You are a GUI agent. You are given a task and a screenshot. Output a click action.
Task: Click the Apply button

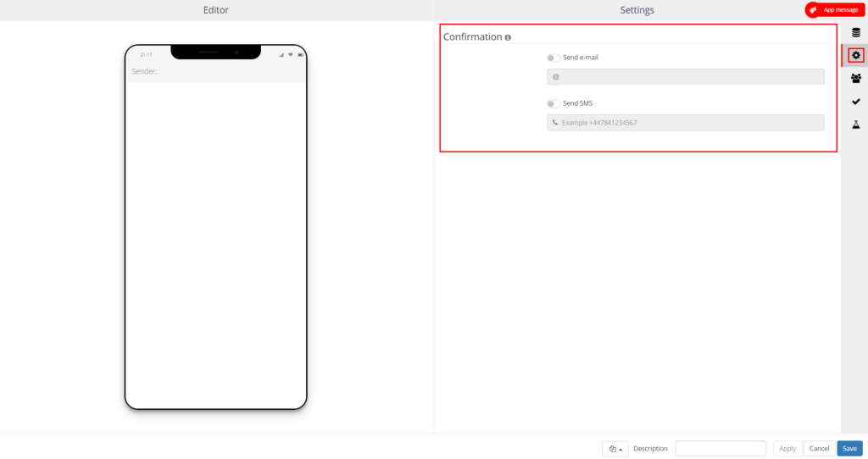(x=787, y=449)
